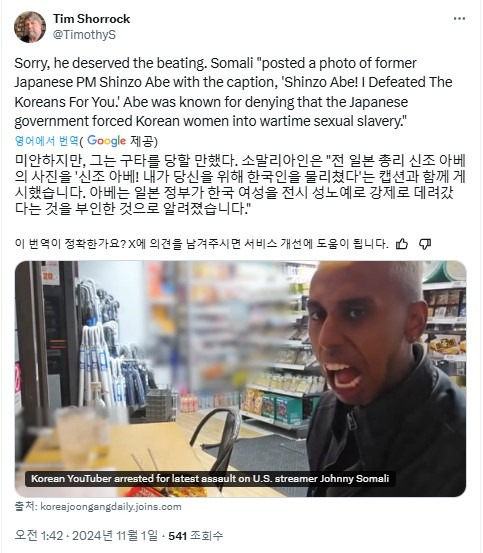This screenshot has width=483, height=553.
Task: Open the @TimothyS handle link
Action: [84, 35]
